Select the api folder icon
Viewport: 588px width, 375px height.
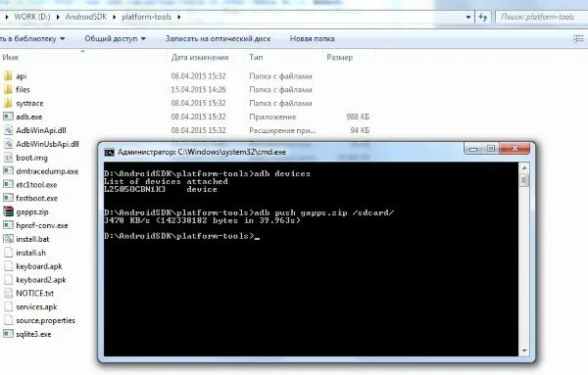8,76
